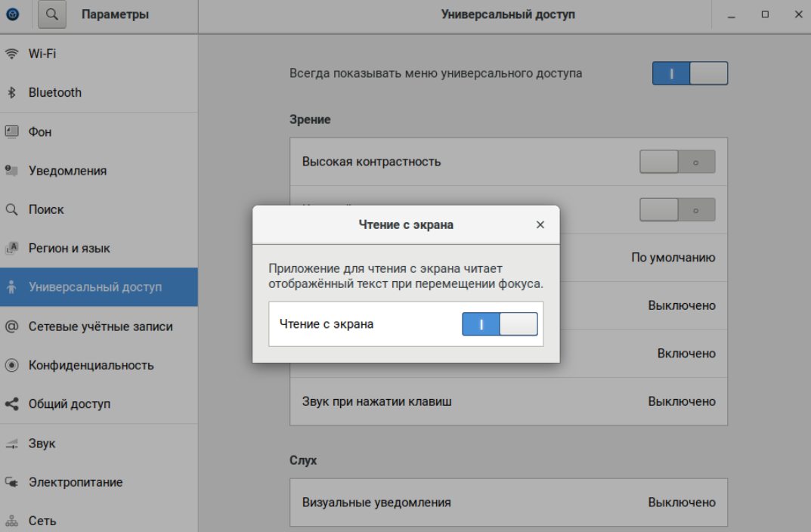Click the search magnifier button in header
811x532 pixels.
pyautogui.click(x=51, y=14)
